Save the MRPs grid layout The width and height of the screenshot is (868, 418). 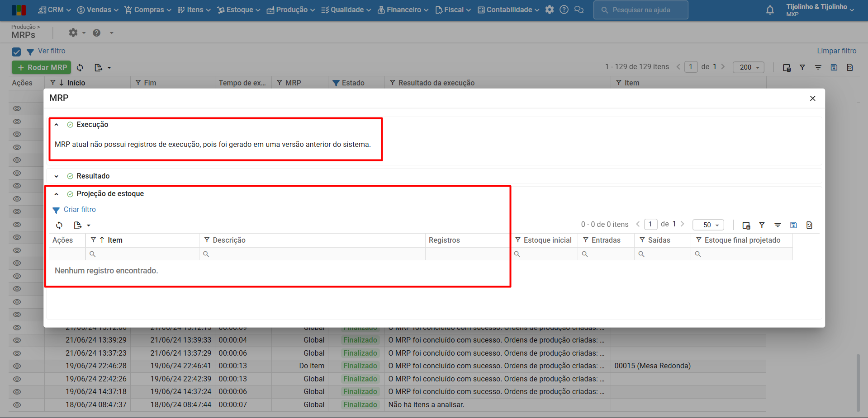pyautogui.click(x=834, y=67)
